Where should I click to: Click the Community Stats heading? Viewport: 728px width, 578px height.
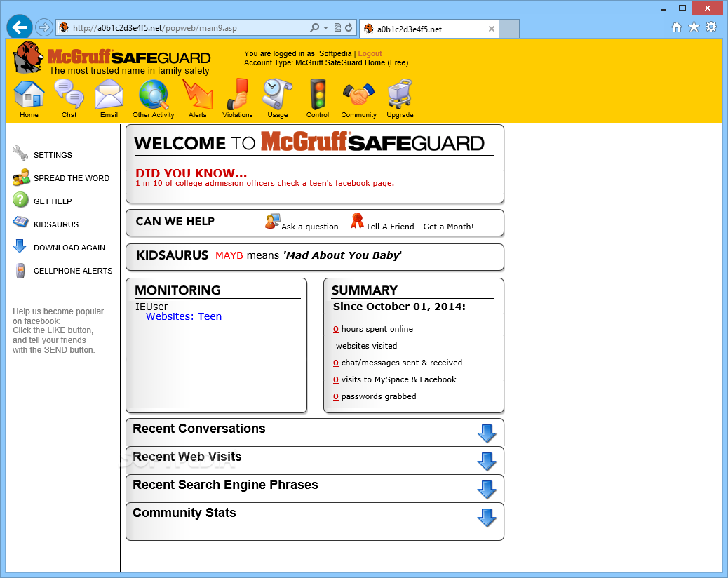[x=184, y=513]
